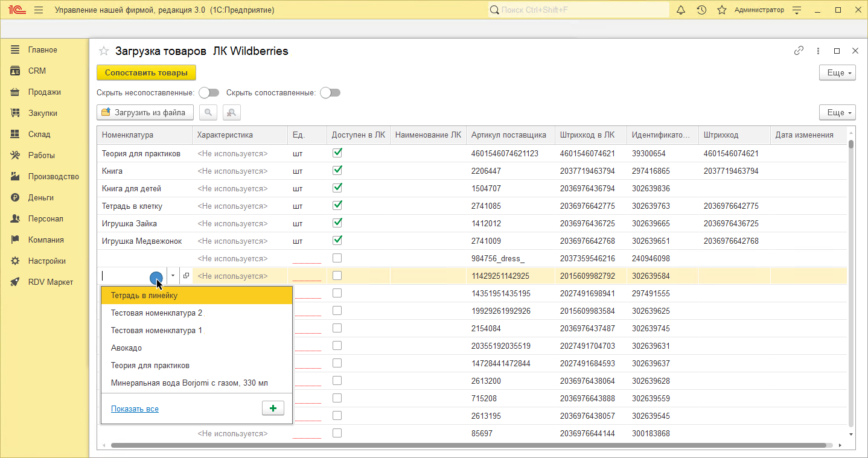Click Номенклатура column header
Screen dimensions: 868x458
click(x=145, y=135)
